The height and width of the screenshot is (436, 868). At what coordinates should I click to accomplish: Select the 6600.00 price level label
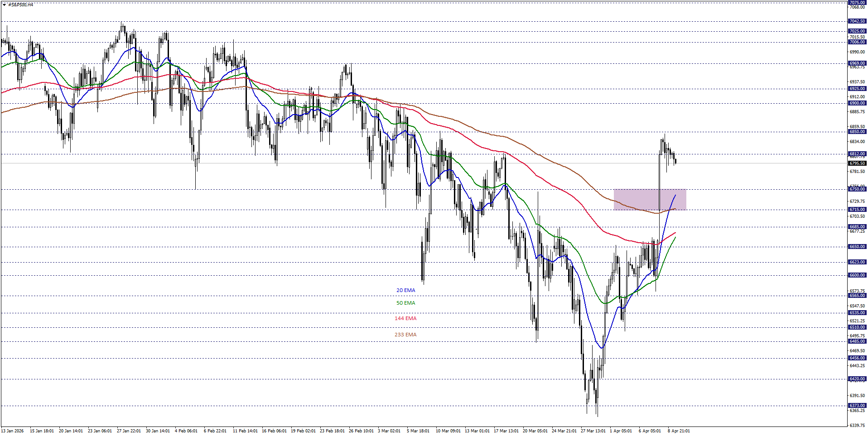(858, 274)
